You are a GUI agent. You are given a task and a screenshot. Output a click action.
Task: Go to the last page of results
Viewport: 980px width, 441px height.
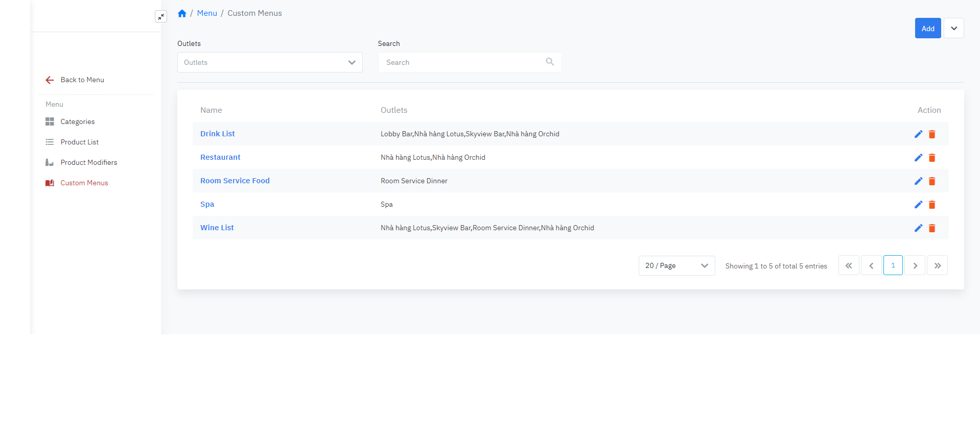937,265
